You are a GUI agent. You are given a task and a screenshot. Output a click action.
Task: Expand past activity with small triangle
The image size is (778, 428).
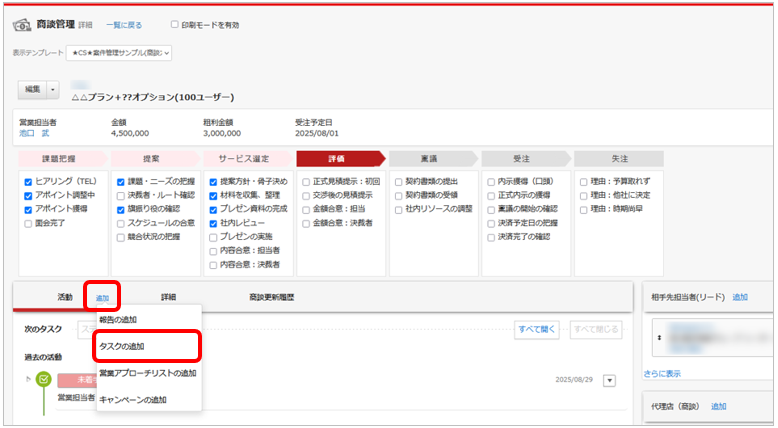(x=28, y=378)
